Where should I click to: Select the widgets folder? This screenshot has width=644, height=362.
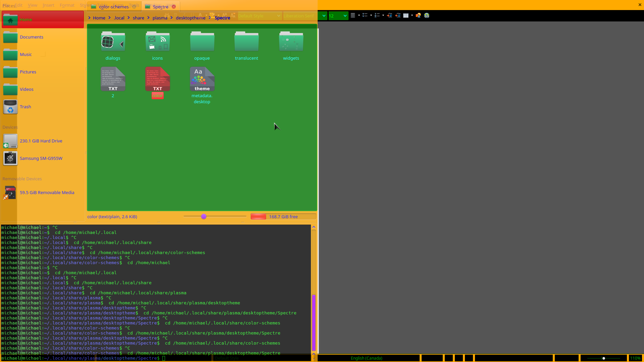pos(291,46)
